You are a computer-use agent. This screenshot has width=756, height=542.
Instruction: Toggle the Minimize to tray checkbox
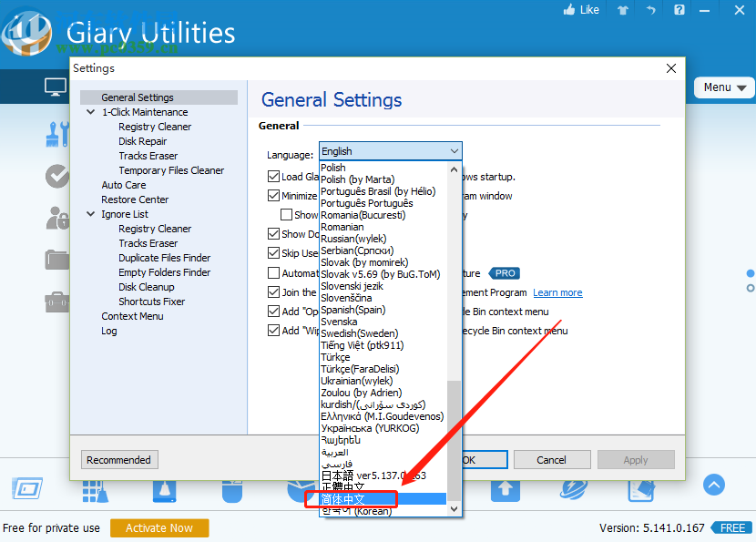click(x=273, y=195)
